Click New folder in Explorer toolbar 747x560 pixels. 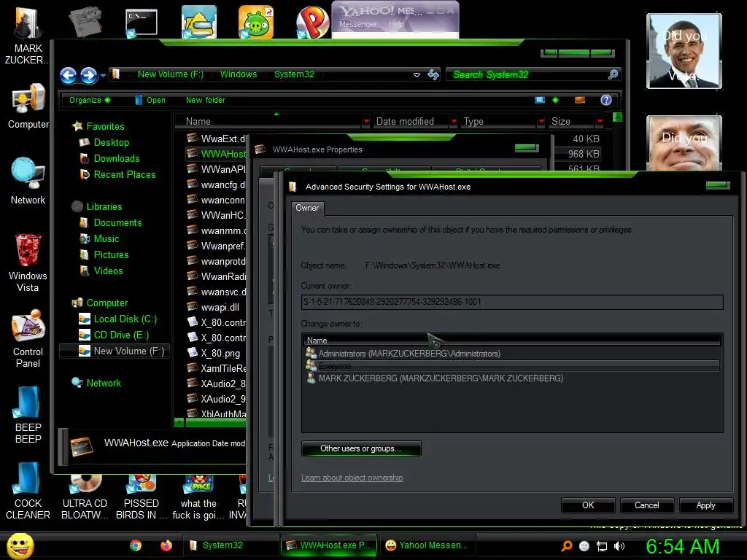pyautogui.click(x=206, y=100)
